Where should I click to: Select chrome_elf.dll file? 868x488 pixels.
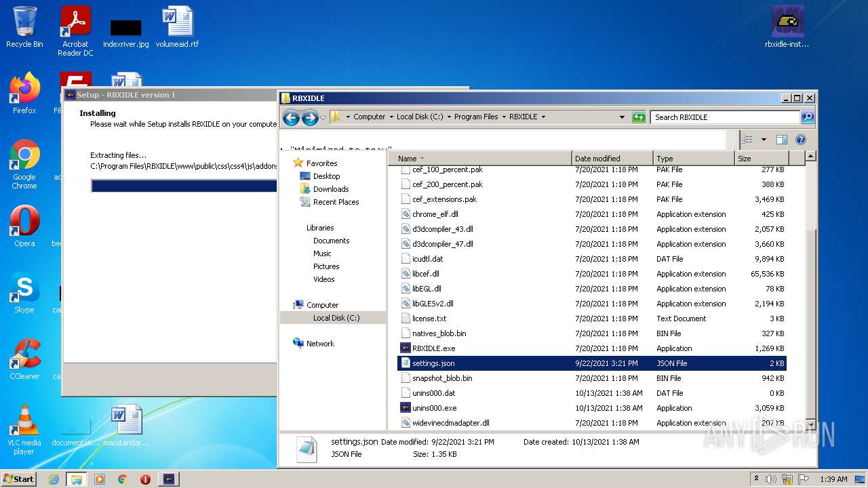tap(592, 214)
